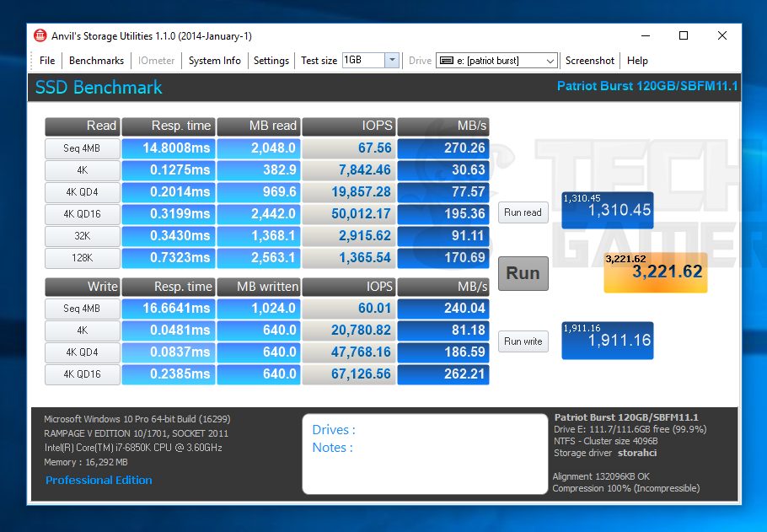Click the Test size 1GB field
Image resolution: width=767 pixels, height=532 pixels.
363,60
